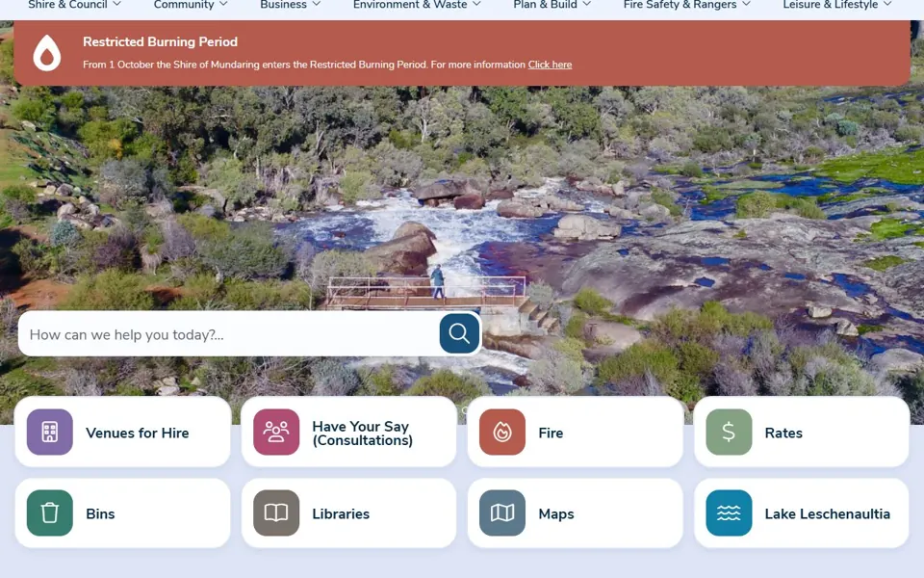This screenshot has width=924, height=578.
Task: Open Have Your Say (Consultations) label
Action: 363,433
